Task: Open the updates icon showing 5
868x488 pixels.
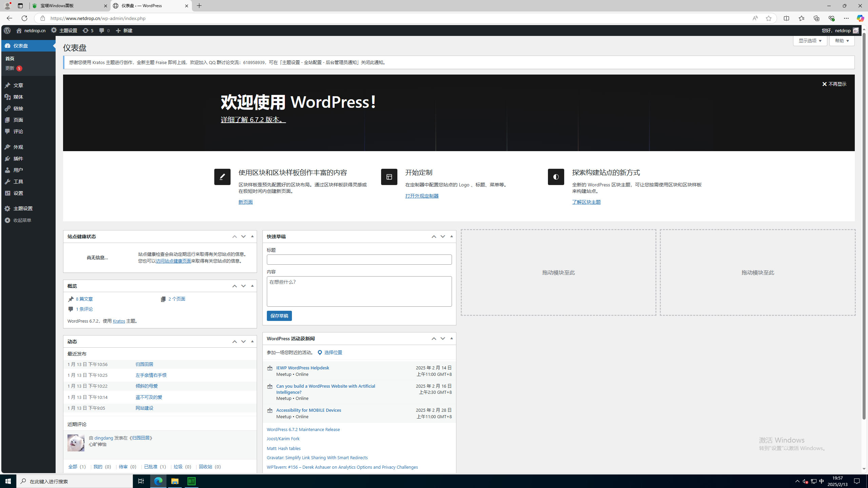Action: coord(88,30)
